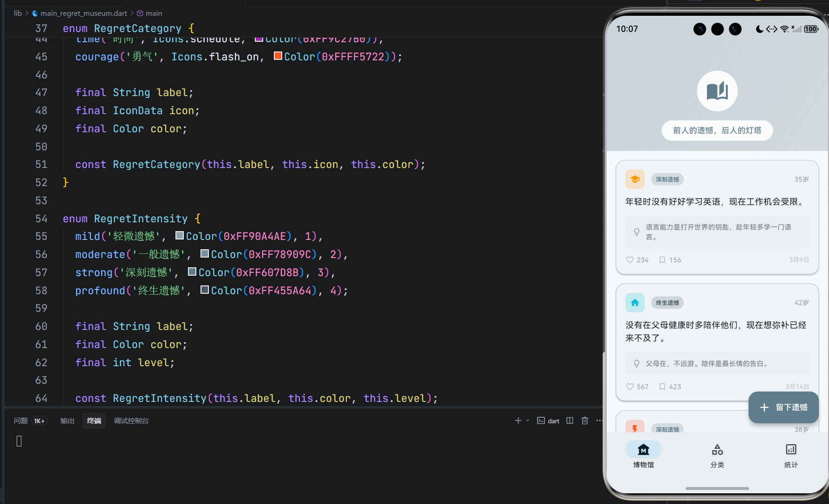Open the 调试控制台 debug console tab
Screen dimensions: 829x504
[x=131, y=420]
